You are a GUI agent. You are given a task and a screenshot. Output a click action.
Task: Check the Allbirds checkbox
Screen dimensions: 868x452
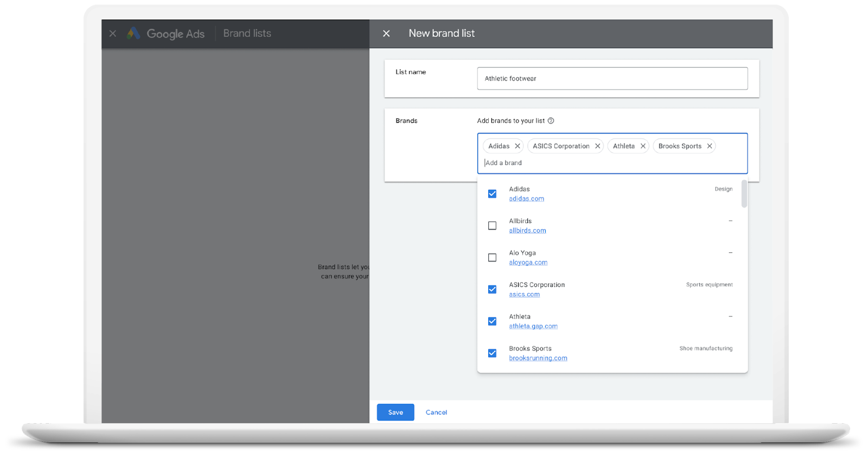coord(492,226)
